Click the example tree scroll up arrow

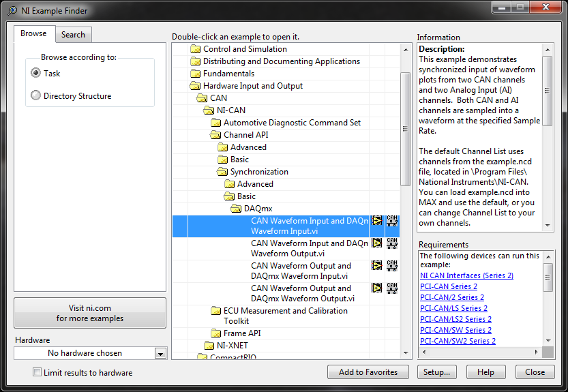click(x=406, y=50)
